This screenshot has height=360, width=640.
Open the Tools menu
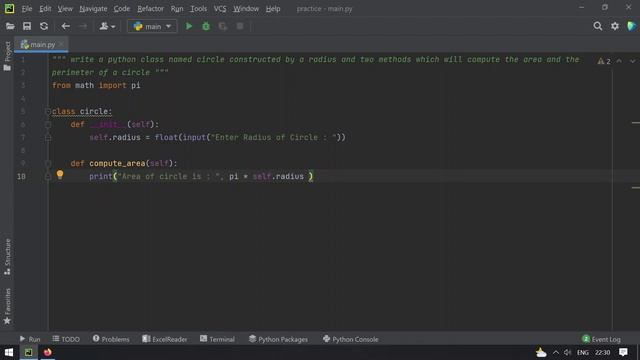pos(198,9)
